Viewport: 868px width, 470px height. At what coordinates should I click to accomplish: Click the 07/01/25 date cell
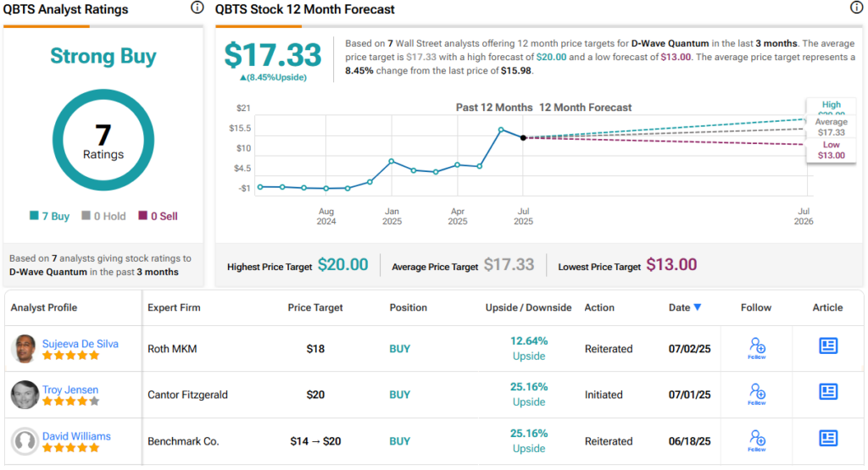click(689, 395)
